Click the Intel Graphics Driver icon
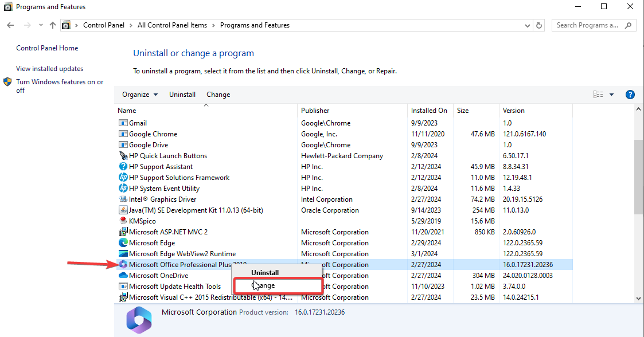The width and height of the screenshot is (644, 337). click(123, 199)
